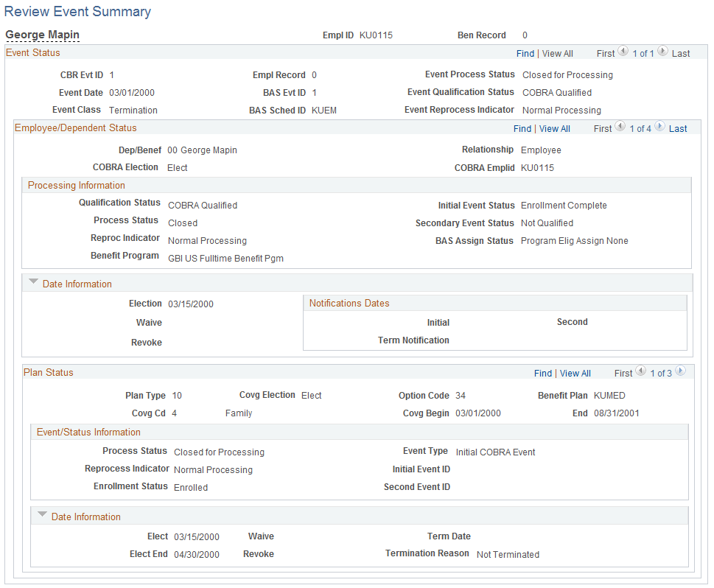Click next row arrow in Event Status header
Screen dimensions: 714x588
(662, 52)
